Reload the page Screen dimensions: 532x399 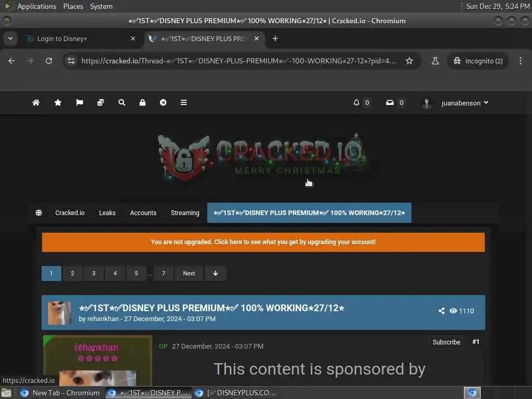[x=49, y=61]
